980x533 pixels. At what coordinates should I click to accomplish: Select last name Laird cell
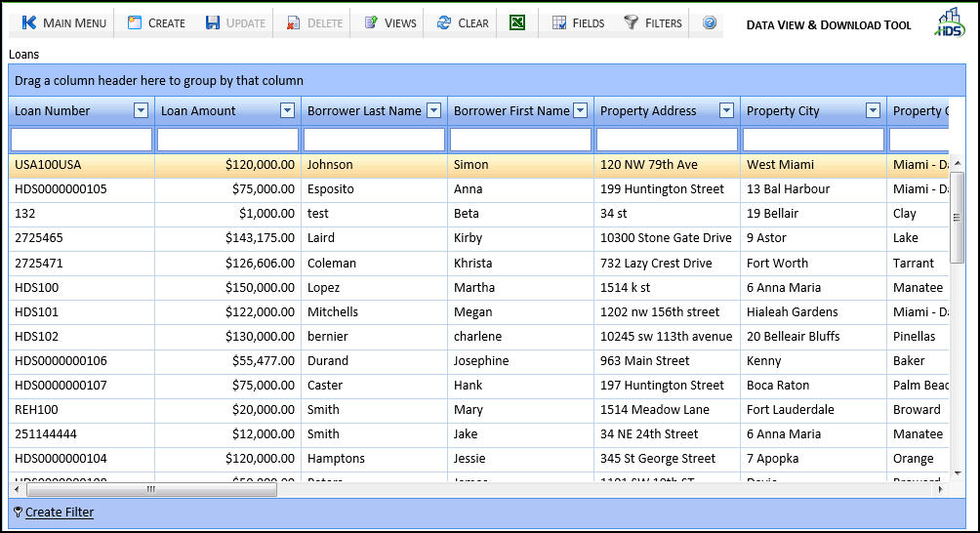click(x=374, y=238)
